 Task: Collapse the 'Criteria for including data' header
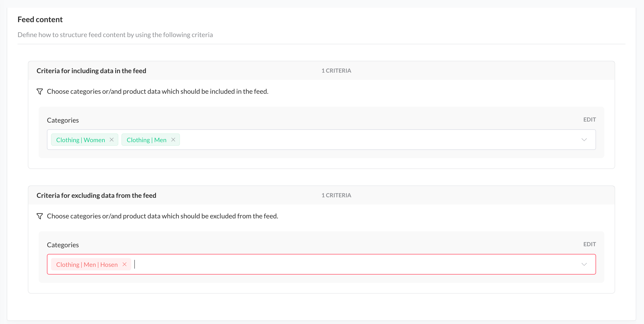point(91,71)
